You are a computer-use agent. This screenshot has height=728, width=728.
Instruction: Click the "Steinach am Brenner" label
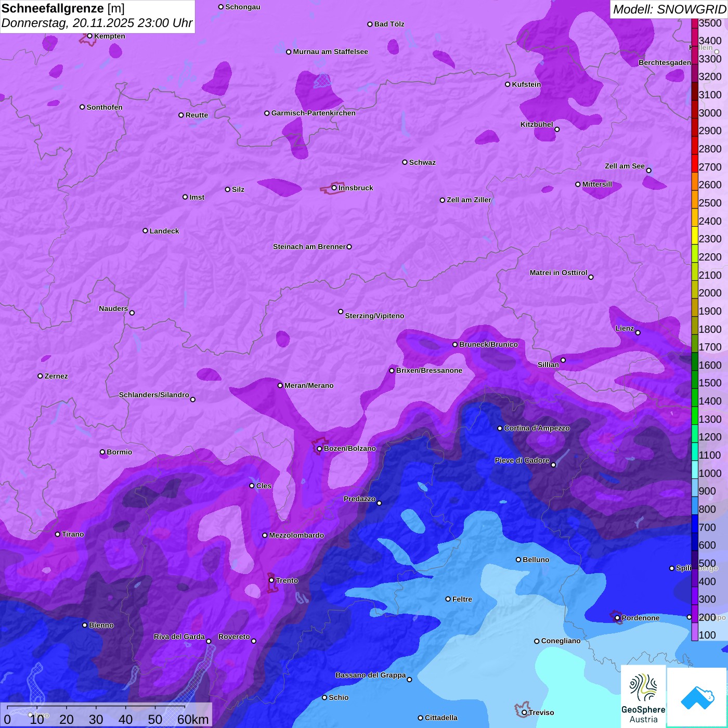(x=309, y=246)
